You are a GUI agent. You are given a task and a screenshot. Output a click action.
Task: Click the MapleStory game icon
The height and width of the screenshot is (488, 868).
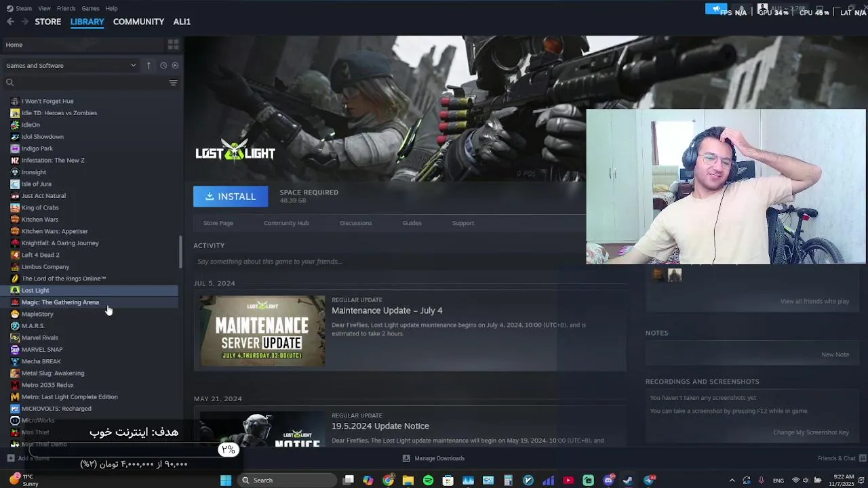pyautogui.click(x=15, y=314)
